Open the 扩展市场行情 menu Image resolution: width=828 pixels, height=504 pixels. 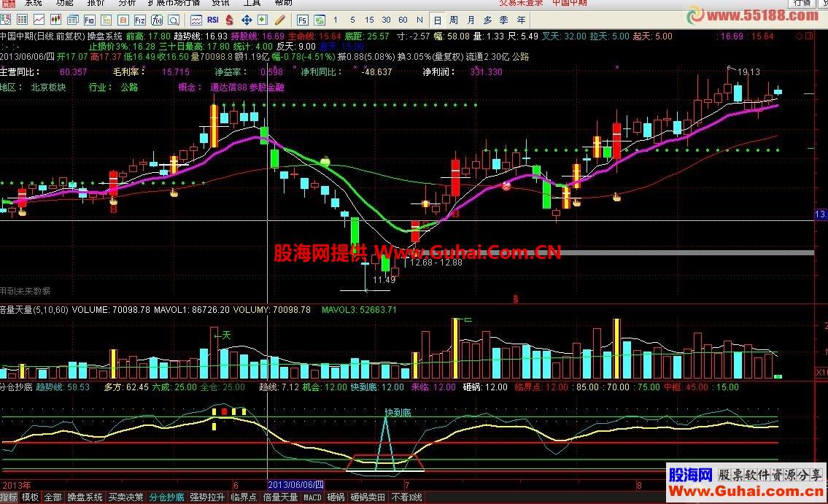[x=174, y=3]
